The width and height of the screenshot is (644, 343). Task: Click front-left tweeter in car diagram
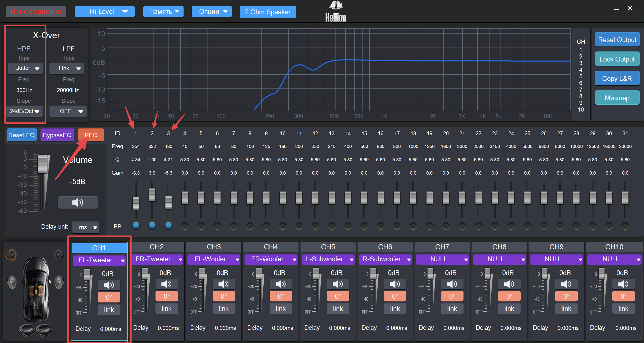click(x=11, y=254)
